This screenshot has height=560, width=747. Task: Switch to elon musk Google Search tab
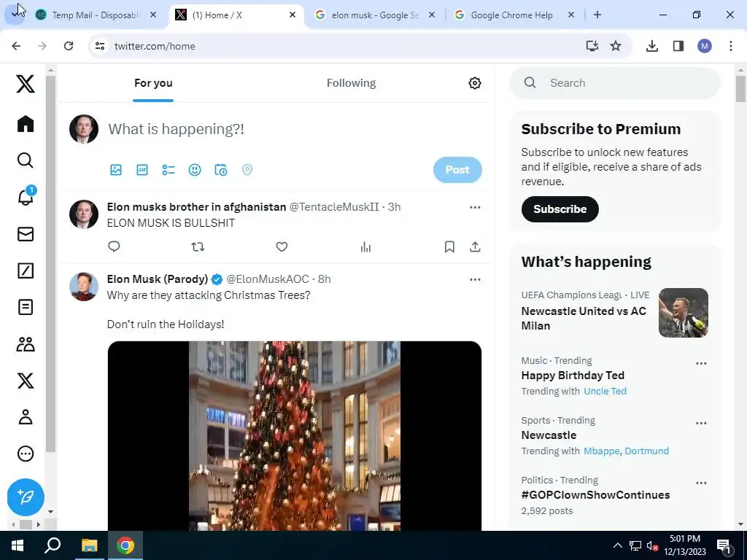tap(376, 15)
